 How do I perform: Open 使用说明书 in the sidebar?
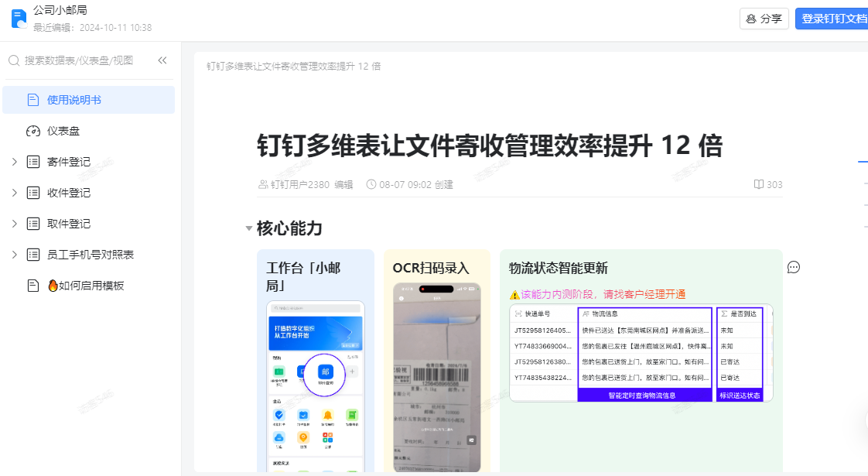(x=88, y=100)
